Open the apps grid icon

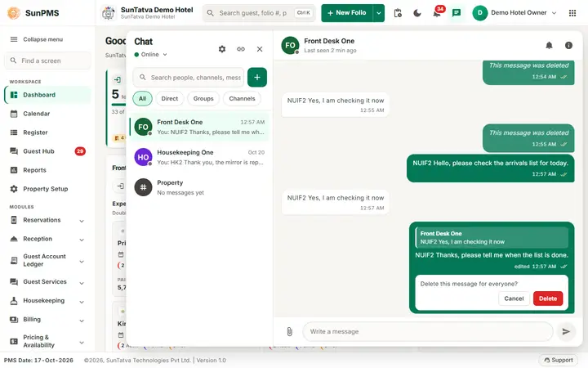coord(572,13)
